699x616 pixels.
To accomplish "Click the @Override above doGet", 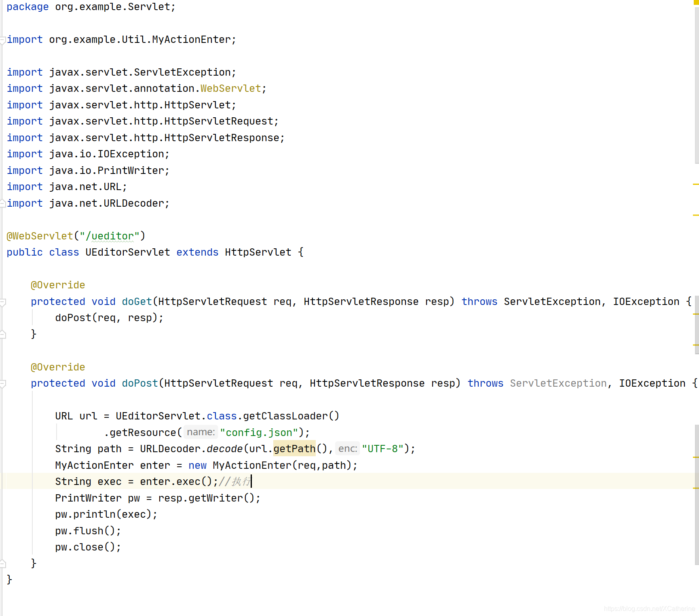I will pyautogui.click(x=58, y=285).
